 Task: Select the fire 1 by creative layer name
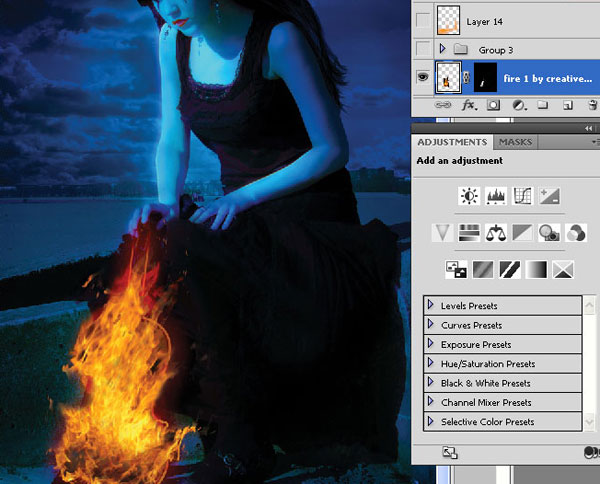pyautogui.click(x=548, y=79)
